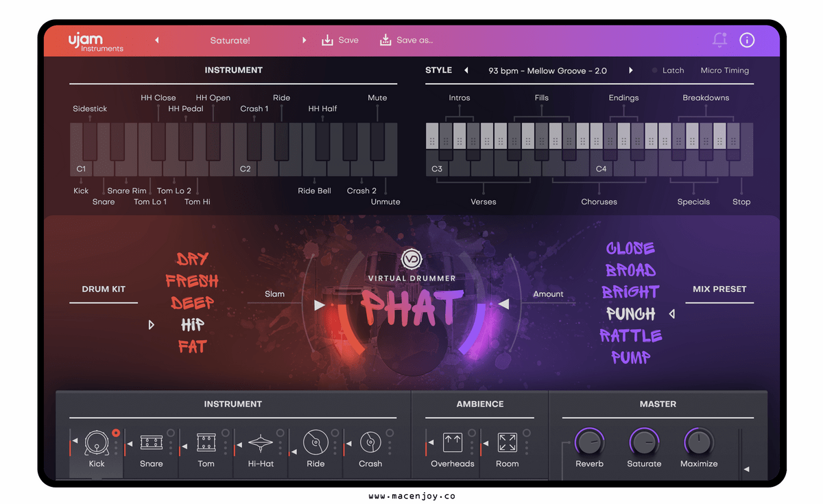
Task: Toggle the Overheads mute indicator
Action: (x=473, y=433)
